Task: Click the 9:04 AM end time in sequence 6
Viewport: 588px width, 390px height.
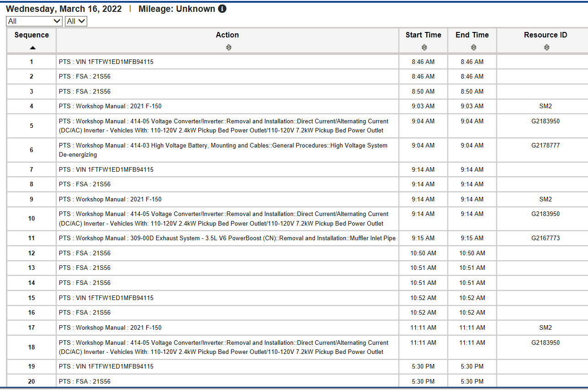Action: click(472, 145)
